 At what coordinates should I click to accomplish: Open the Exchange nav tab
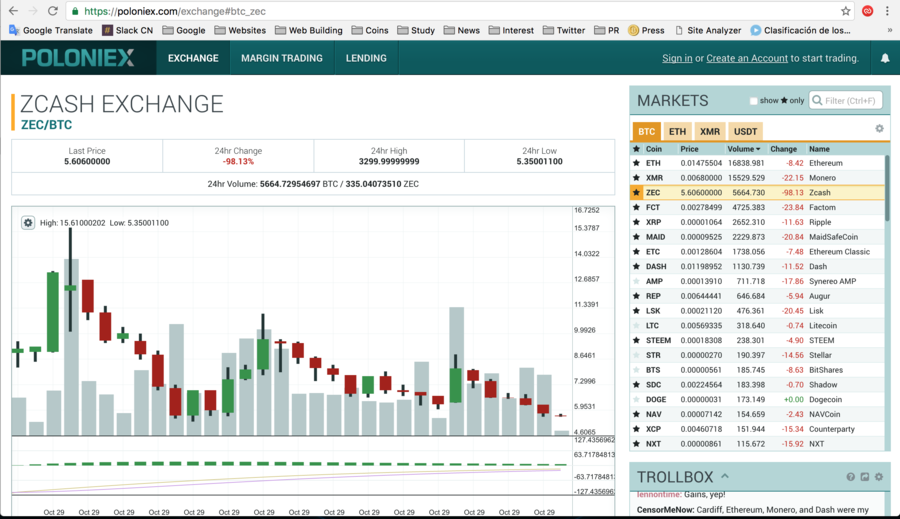193,58
